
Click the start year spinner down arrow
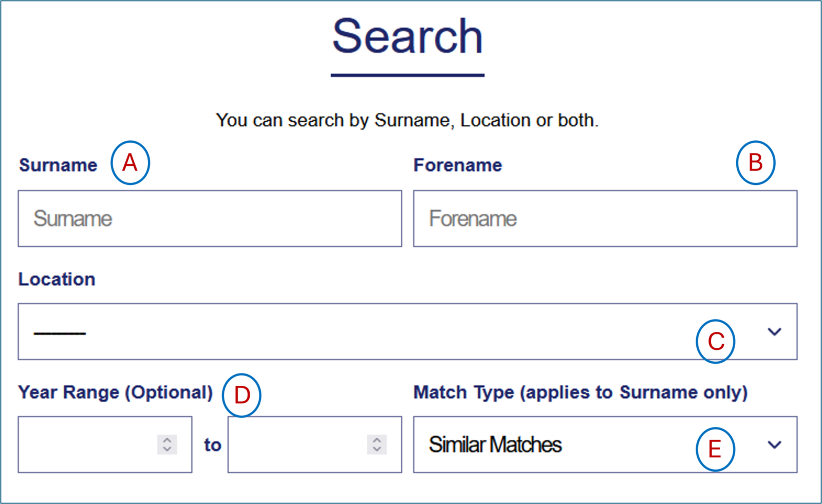pos(166,449)
